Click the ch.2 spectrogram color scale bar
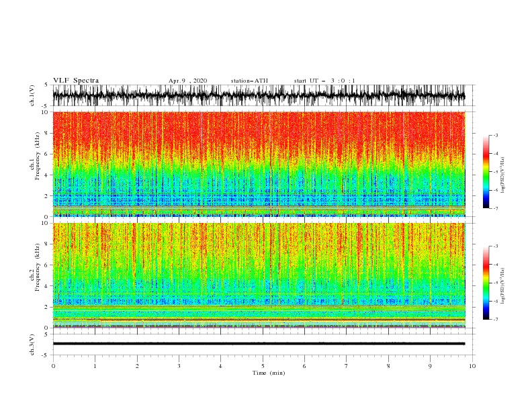 click(x=486, y=283)
